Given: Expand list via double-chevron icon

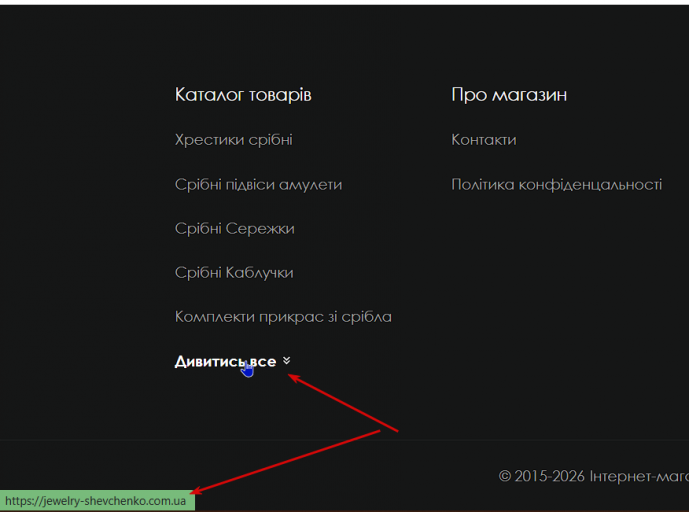Looking at the screenshot, I should 286,361.
